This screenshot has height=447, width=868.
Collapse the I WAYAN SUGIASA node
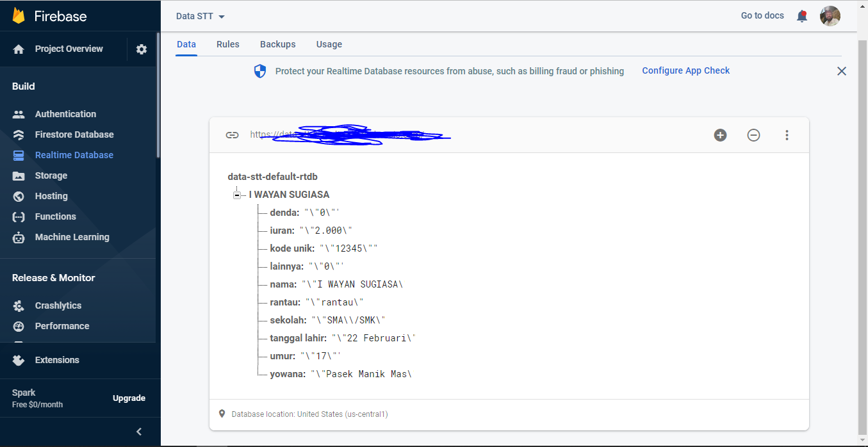[x=237, y=195]
